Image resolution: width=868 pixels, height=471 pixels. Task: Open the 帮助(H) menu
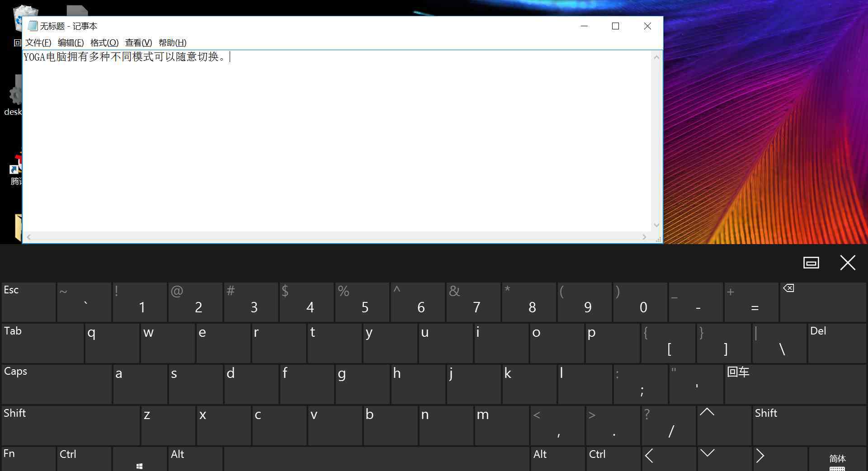(172, 42)
